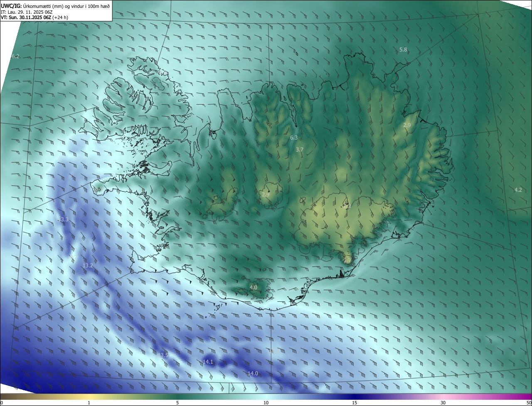Image resolution: width=532 pixels, height=406 pixels.
Task: Click the valid time 'VT: Sun. 30.11.2025 06Z (+24 h)'
Action: [x=34, y=17]
